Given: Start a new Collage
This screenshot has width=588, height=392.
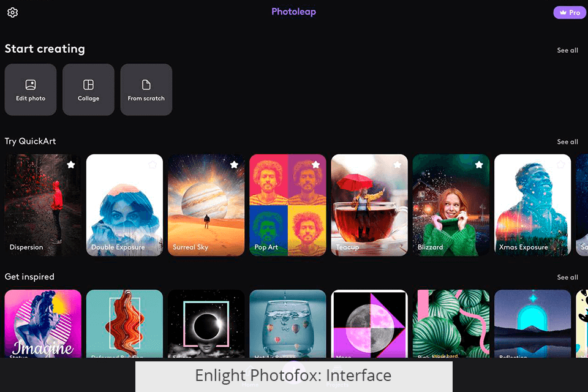Looking at the screenshot, I should [x=88, y=89].
